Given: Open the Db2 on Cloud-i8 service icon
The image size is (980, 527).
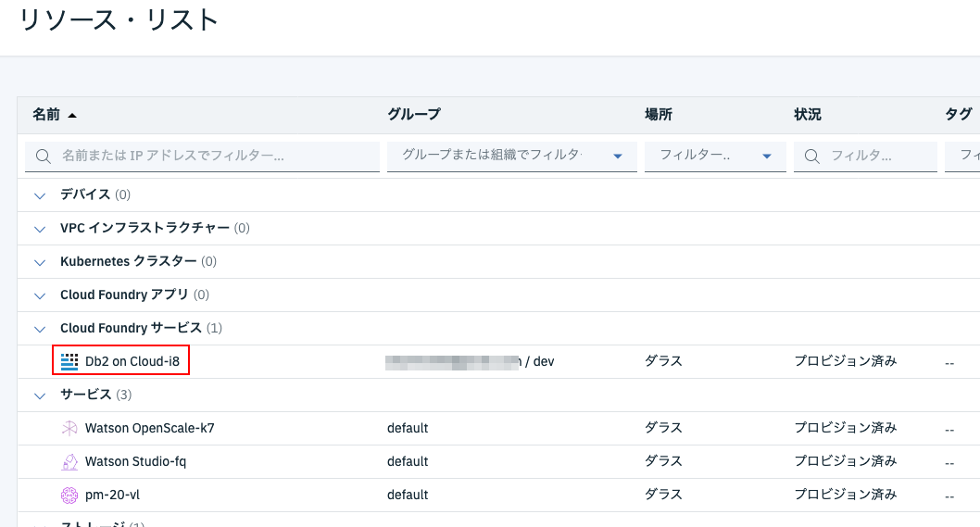Looking at the screenshot, I should pos(69,361).
